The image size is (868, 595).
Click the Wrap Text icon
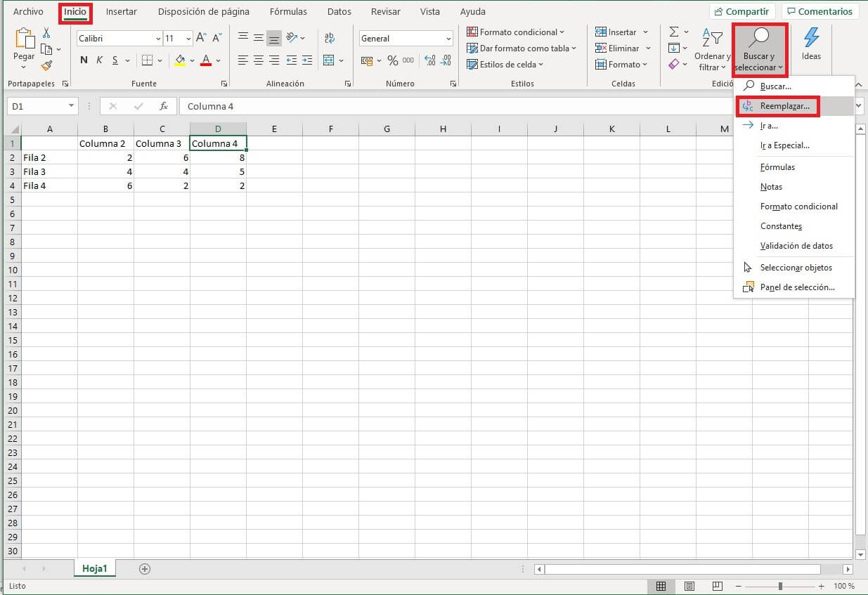(329, 38)
